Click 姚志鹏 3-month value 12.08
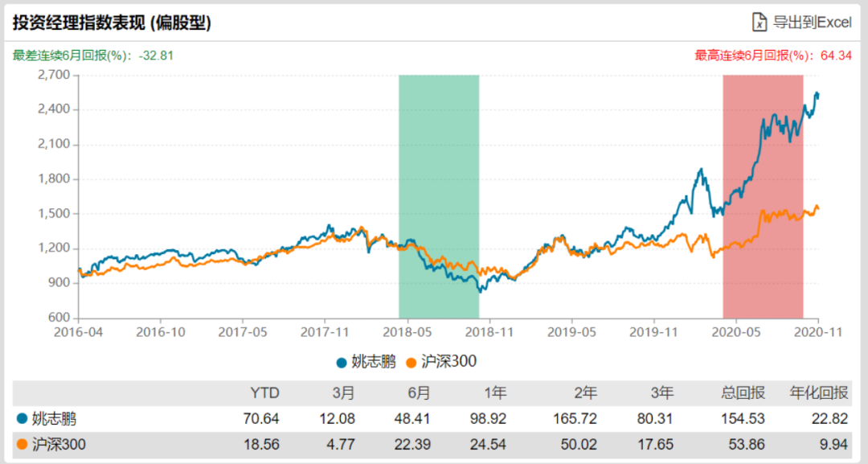 pyautogui.click(x=337, y=419)
